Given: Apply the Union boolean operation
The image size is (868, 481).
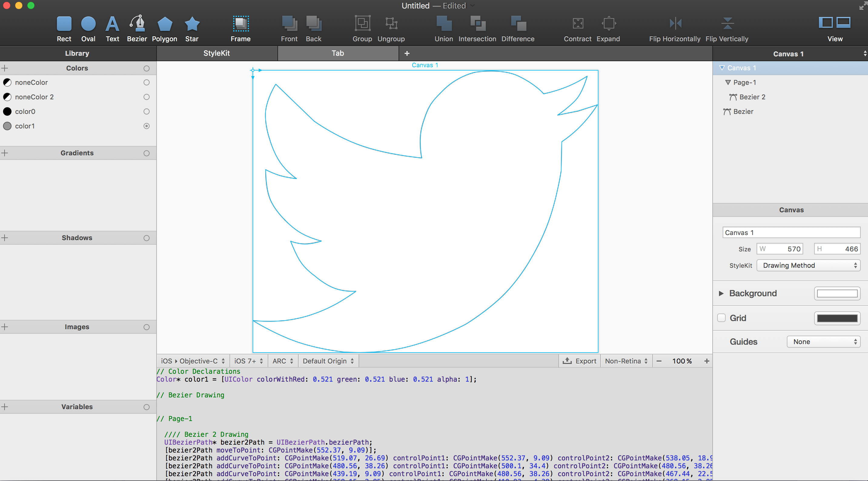Looking at the screenshot, I should pyautogui.click(x=443, y=24).
